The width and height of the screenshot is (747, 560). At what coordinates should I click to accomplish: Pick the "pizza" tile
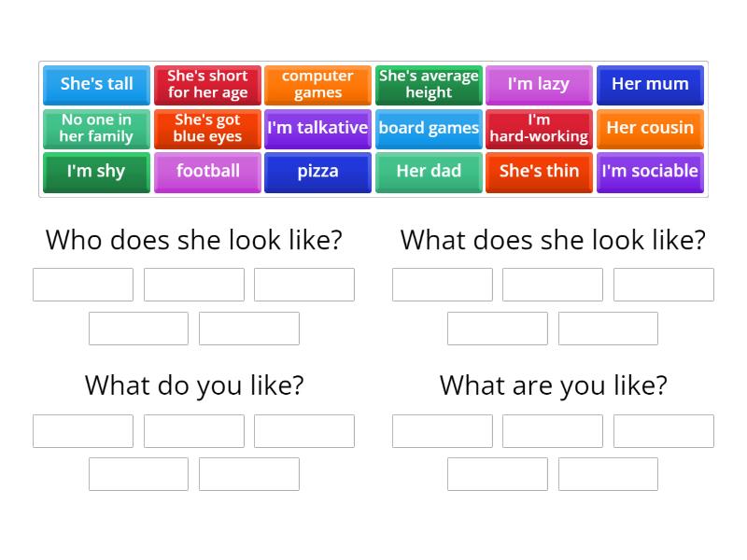click(317, 172)
